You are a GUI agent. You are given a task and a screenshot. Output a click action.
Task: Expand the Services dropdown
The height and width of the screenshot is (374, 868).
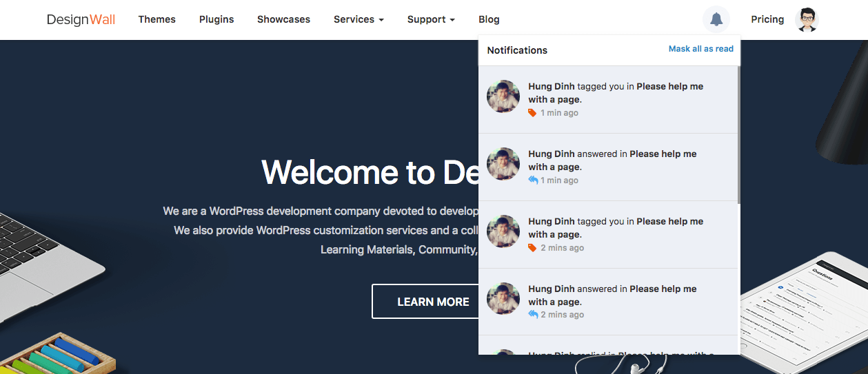[359, 19]
